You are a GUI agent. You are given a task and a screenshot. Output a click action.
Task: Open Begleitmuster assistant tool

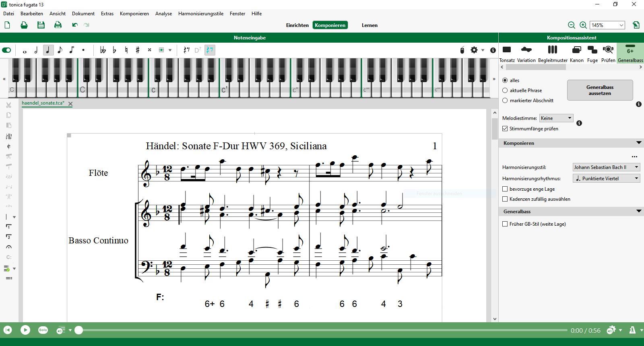click(553, 54)
